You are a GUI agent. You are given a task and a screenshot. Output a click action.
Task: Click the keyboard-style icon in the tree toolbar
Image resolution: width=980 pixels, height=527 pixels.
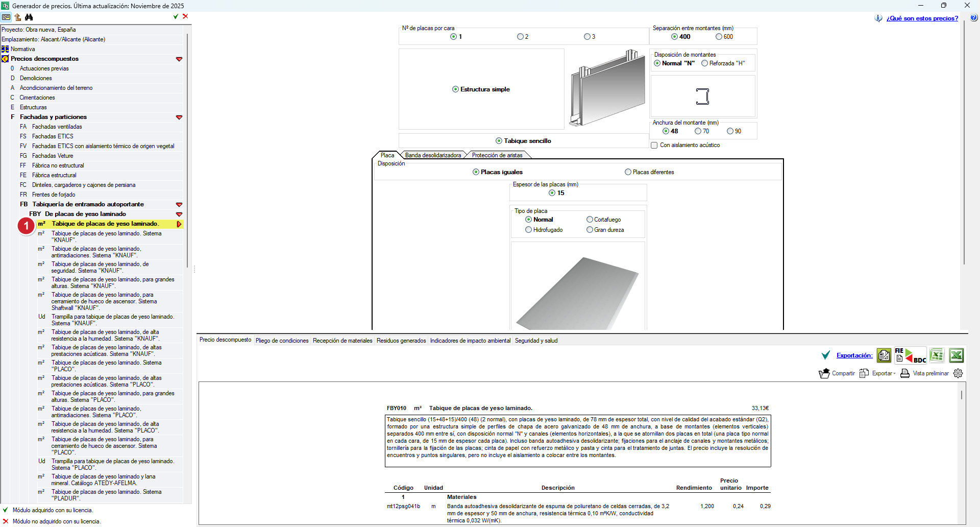pyautogui.click(x=6, y=17)
